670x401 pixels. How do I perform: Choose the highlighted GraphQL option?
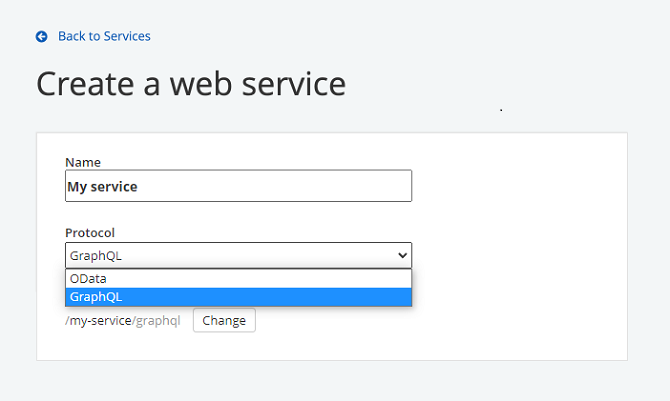(96, 297)
